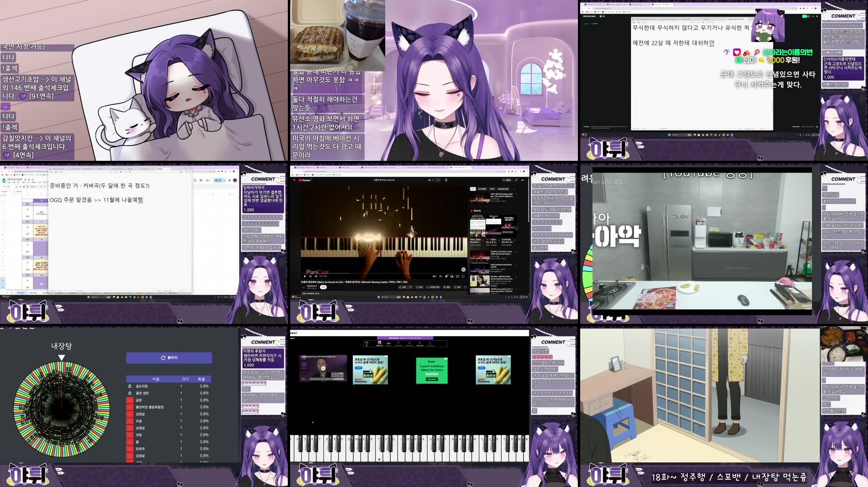The width and height of the screenshot is (868, 487).
Task: Remove the 곱창 entry with its red button
Action: 130,400
